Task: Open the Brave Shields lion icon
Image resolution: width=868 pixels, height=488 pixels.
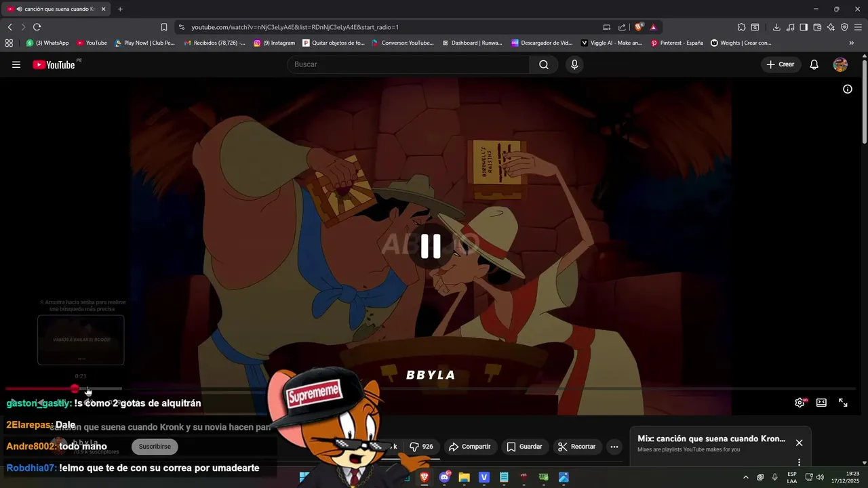Action: click(639, 27)
